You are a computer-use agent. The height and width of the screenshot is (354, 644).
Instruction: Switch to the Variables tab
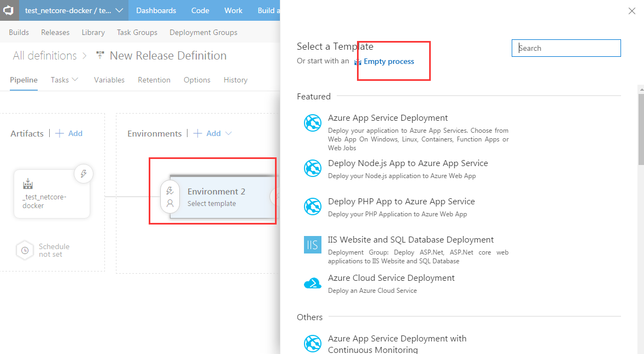click(109, 80)
